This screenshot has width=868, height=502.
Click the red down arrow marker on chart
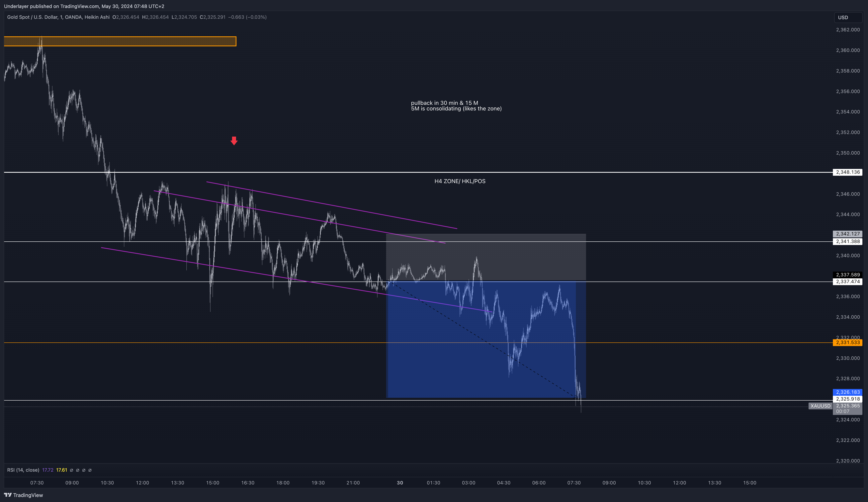(x=234, y=141)
